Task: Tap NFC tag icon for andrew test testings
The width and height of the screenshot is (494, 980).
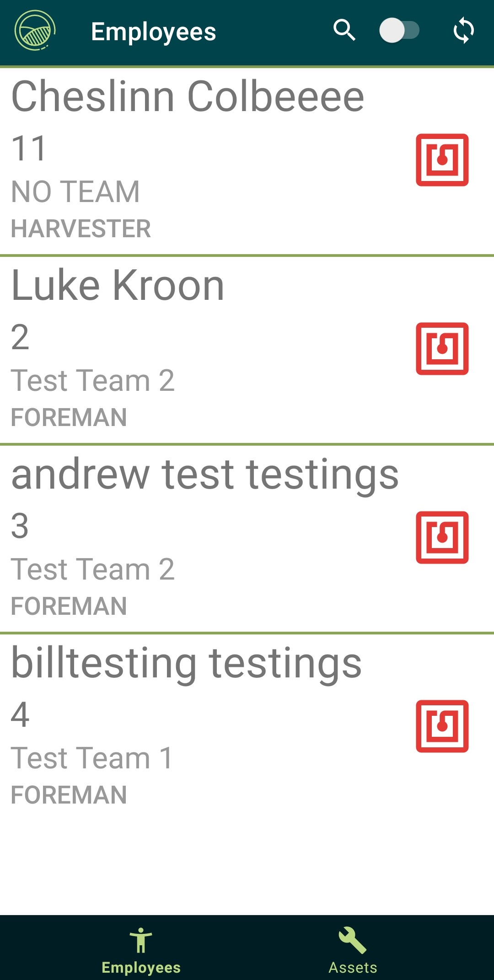Action: point(442,538)
